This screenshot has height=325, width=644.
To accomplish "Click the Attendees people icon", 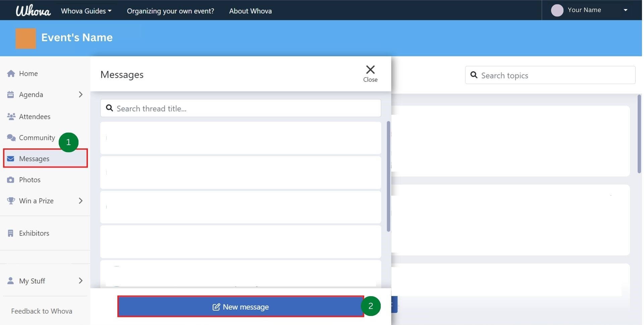I will click(x=10, y=116).
